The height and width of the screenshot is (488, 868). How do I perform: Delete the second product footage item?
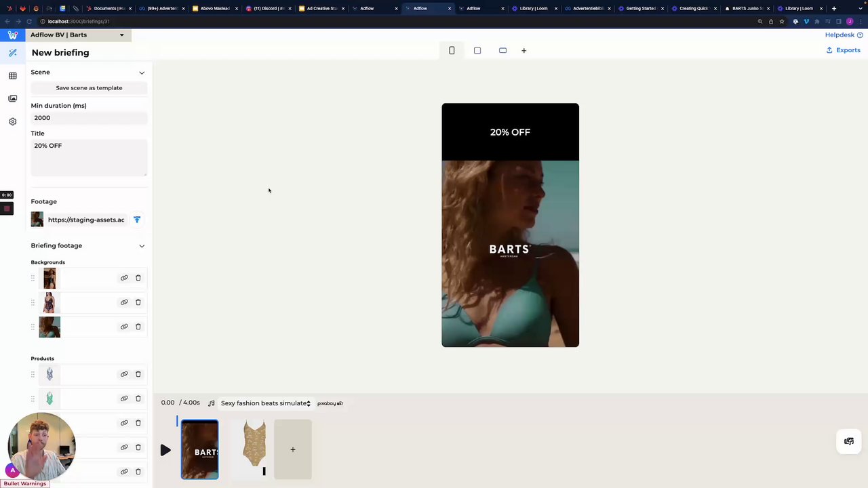click(138, 399)
